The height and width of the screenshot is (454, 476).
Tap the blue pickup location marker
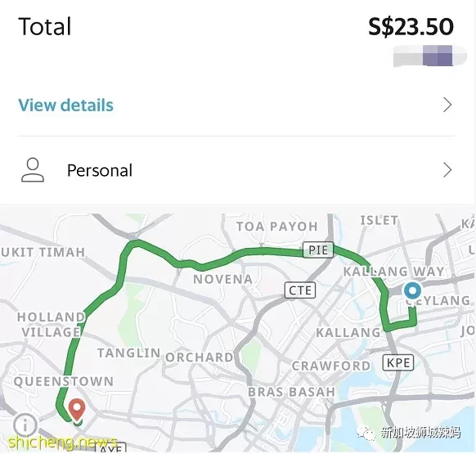[x=412, y=291]
